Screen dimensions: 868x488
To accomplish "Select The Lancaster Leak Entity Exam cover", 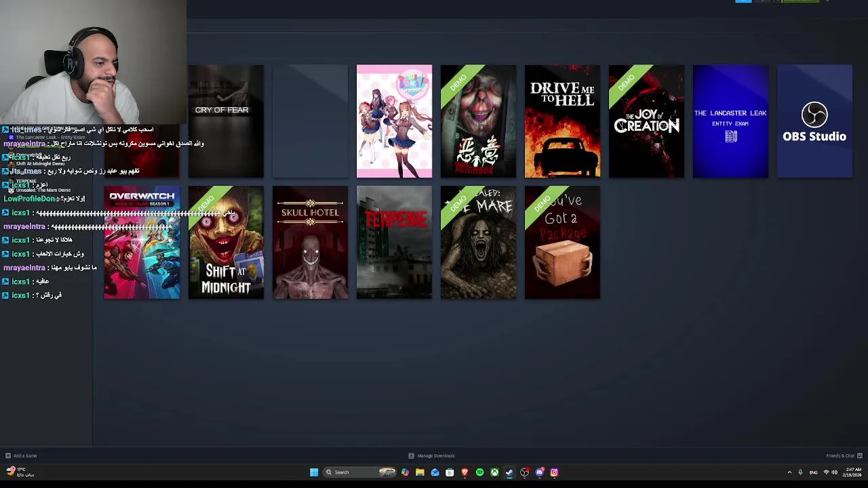I will 730,121.
